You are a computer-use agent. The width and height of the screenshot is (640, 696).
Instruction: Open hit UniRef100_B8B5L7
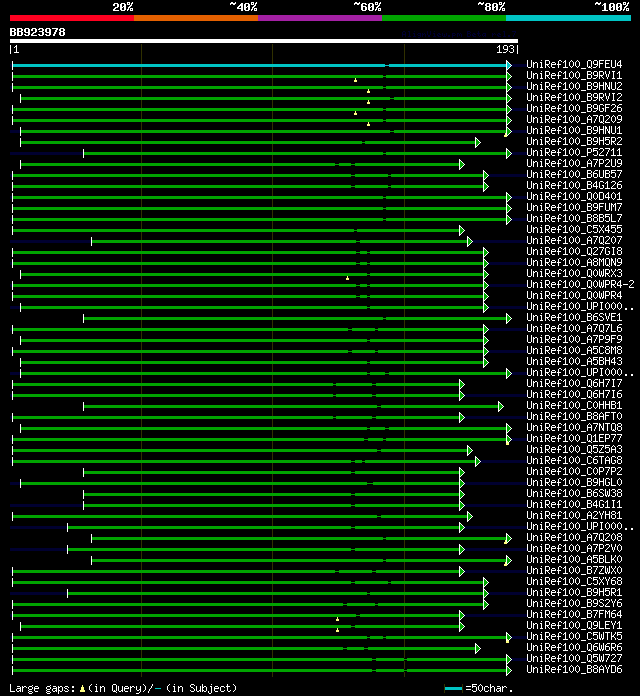pos(574,218)
